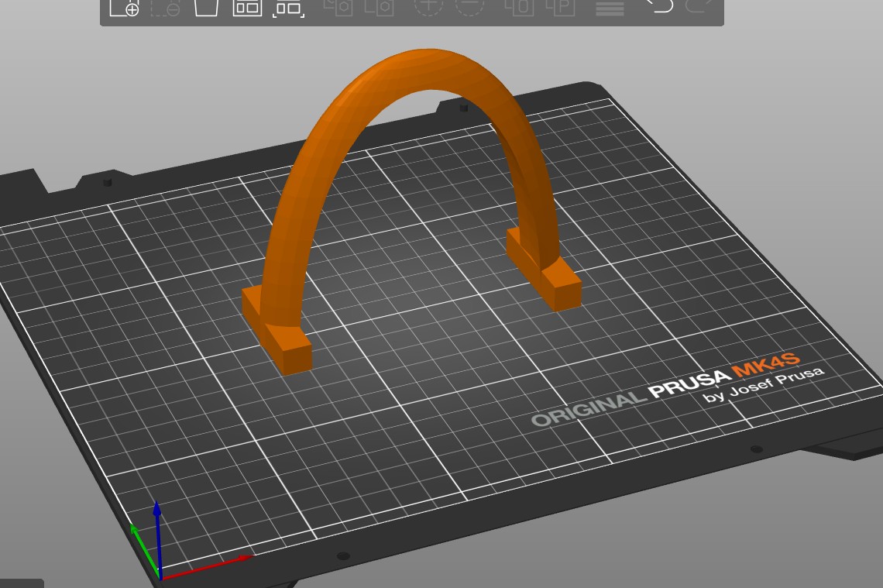This screenshot has width=883, height=588.
Task: Click the Undo arrow icon
Action: pos(659,5)
